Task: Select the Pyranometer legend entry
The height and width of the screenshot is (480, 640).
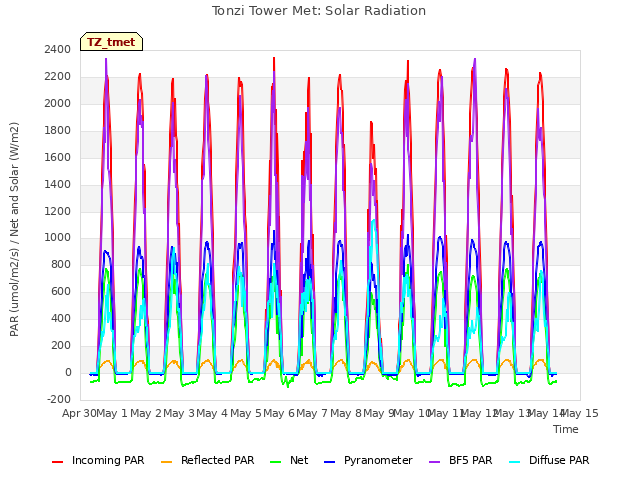Action: [x=368, y=460]
